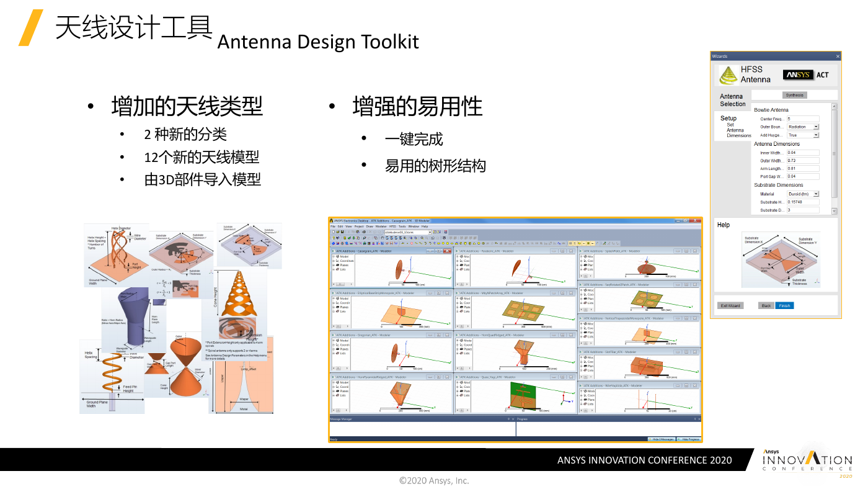Click the Cassegrain_ATK Modeler window title
868x489 pixels.
[363, 251]
